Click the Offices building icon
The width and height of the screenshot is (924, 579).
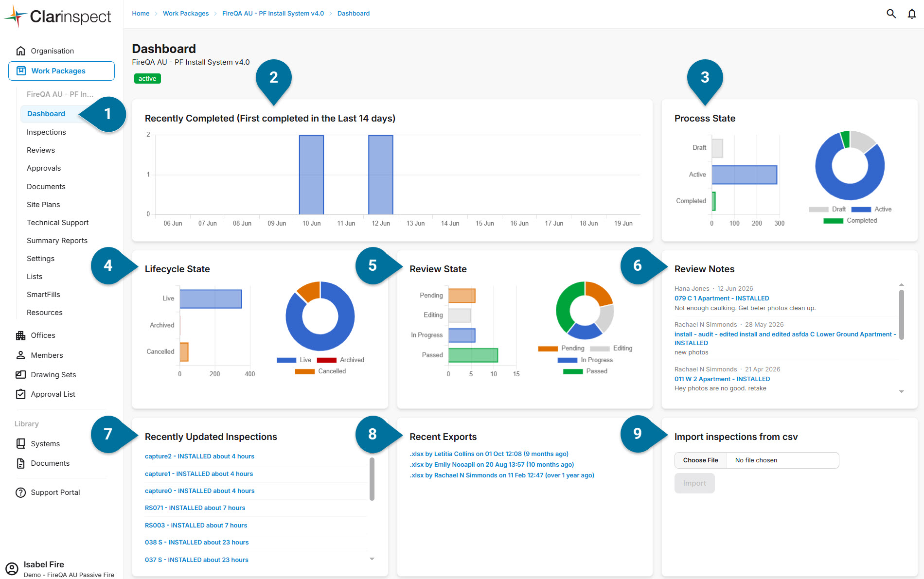click(x=20, y=335)
